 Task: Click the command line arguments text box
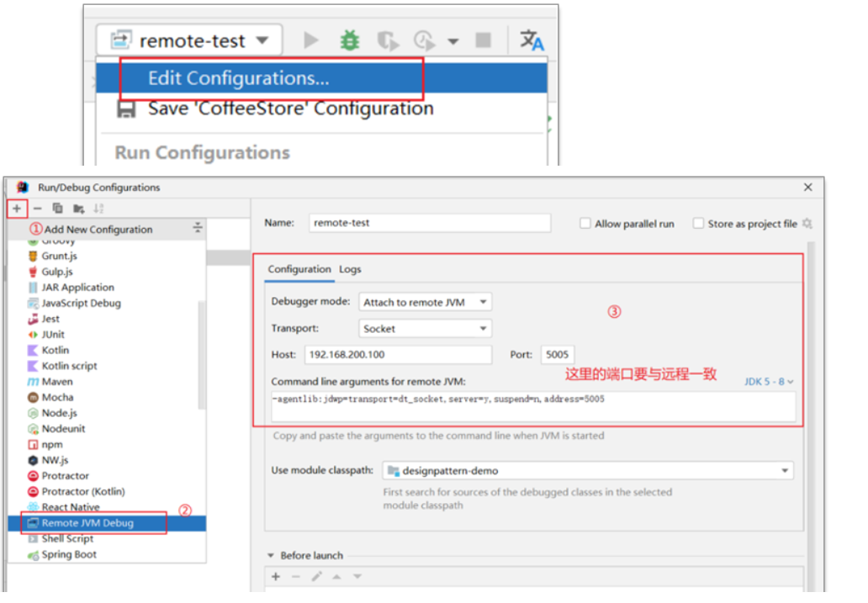coord(533,408)
